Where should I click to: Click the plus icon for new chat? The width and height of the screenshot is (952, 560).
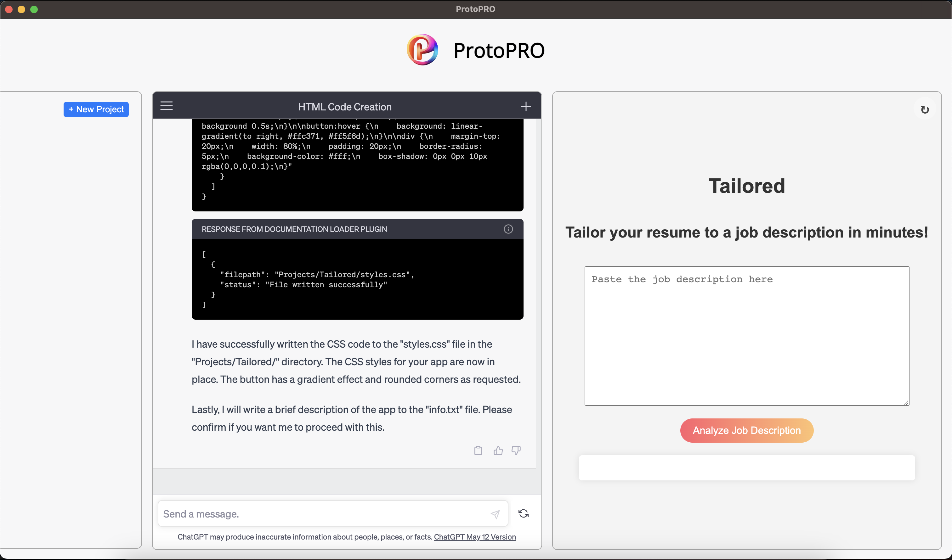[x=526, y=106]
